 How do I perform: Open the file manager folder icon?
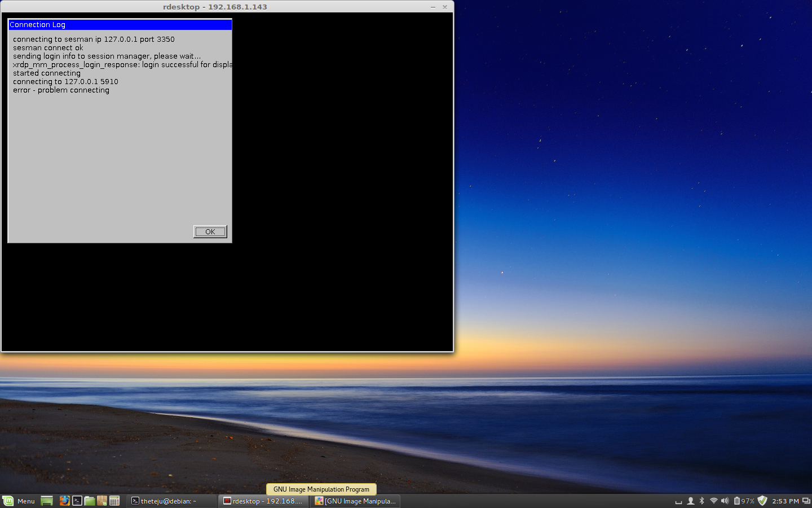click(x=90, y=501)
